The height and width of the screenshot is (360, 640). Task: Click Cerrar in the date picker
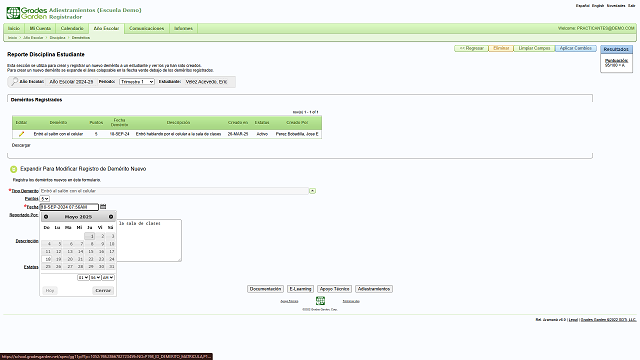tap(103, 291)
